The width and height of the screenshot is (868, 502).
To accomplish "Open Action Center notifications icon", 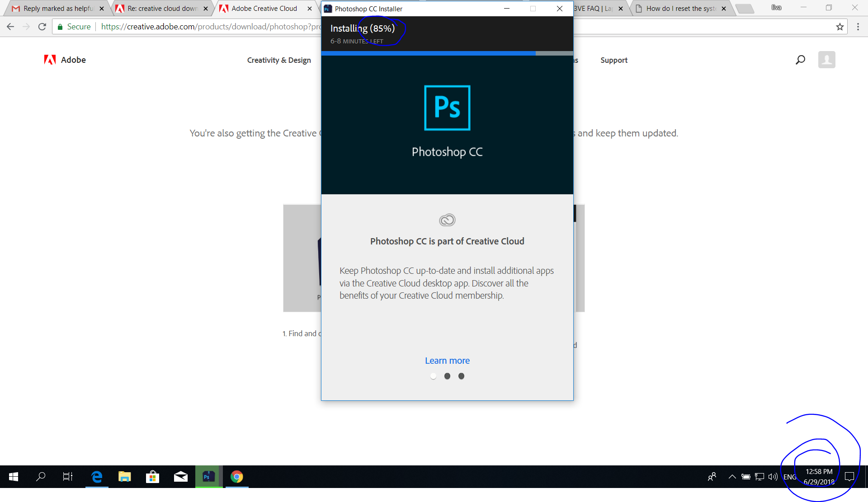I will [x=849, y=477].
